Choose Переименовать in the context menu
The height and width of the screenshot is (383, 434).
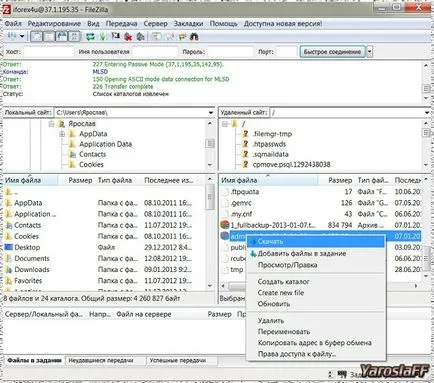click(x=316, y=332)
